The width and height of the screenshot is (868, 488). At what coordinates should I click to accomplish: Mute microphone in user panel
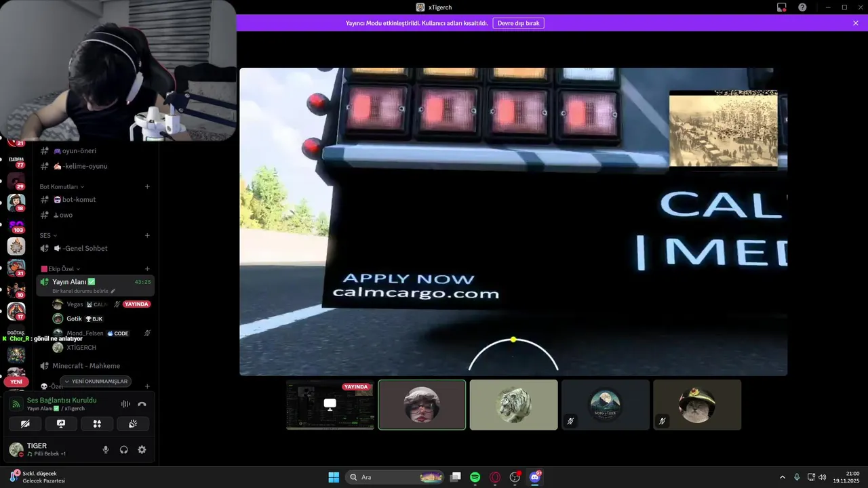coord(106,449)
